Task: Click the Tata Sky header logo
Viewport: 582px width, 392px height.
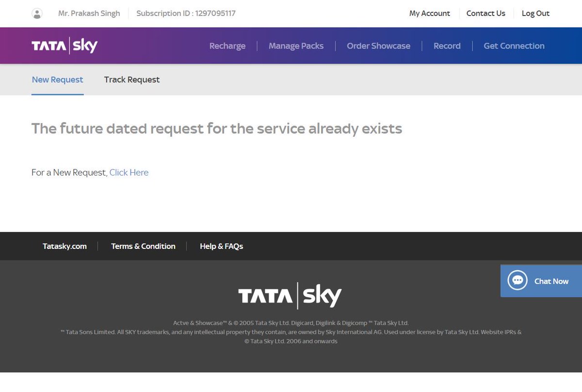Action: coord(65,46)
